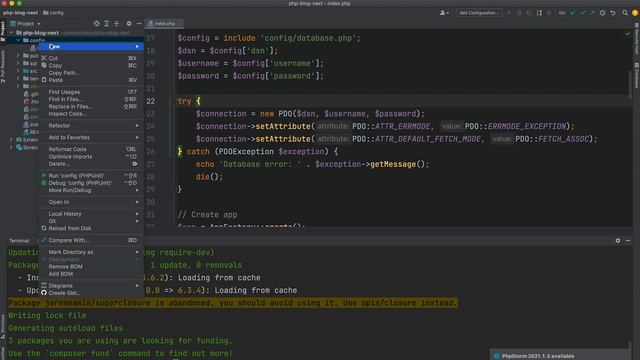Choose Inspect Code... from context menu
640x360 pixels.
click(91, 114)
